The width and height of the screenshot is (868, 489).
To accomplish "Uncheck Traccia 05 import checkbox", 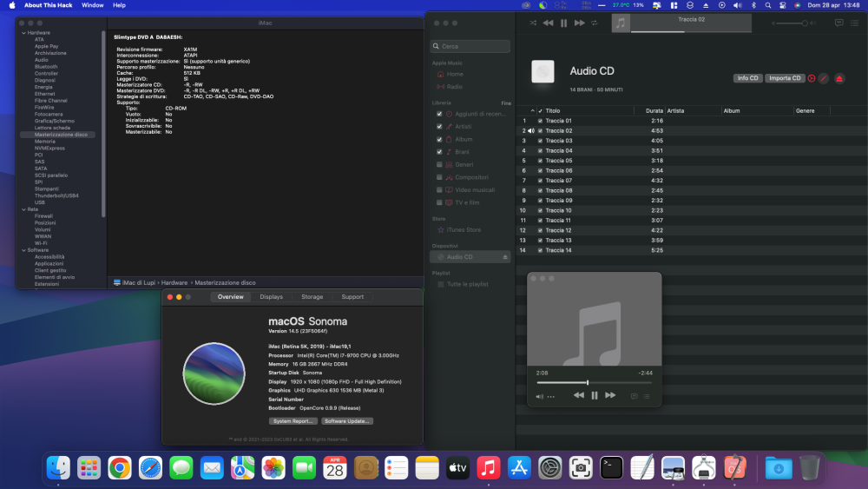I will coord(540,161).
